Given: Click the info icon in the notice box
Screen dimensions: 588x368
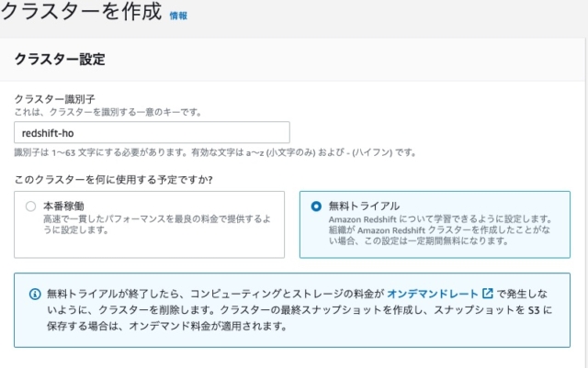Looking at the screenshot, I should pos(35,295).
